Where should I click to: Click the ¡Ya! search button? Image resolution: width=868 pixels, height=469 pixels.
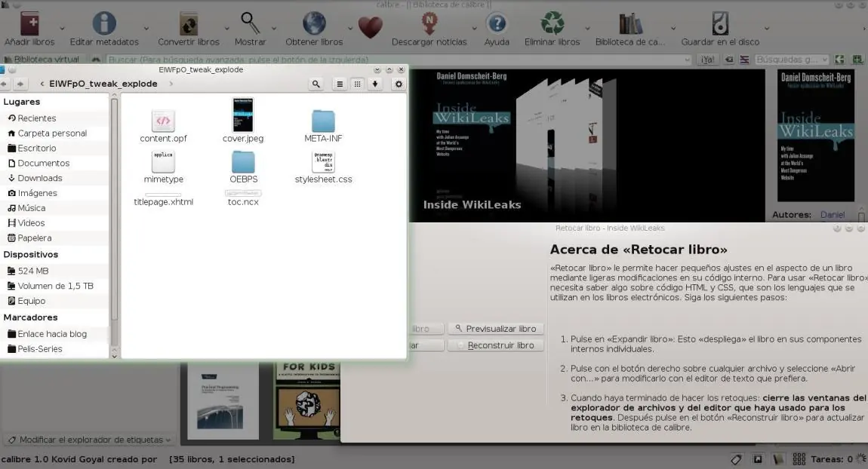point(707,60)
